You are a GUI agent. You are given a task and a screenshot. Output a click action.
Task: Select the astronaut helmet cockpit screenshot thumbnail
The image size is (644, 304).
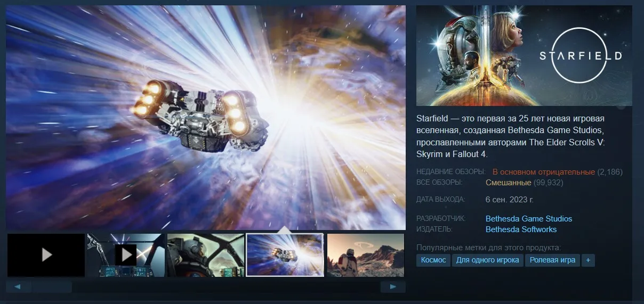[206, 255]
